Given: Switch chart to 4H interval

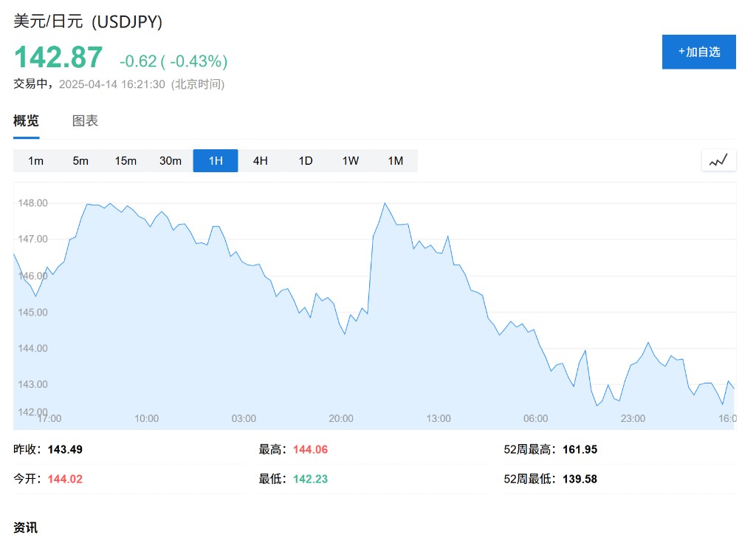Looking at the screenshot, I should click(261, 160).
